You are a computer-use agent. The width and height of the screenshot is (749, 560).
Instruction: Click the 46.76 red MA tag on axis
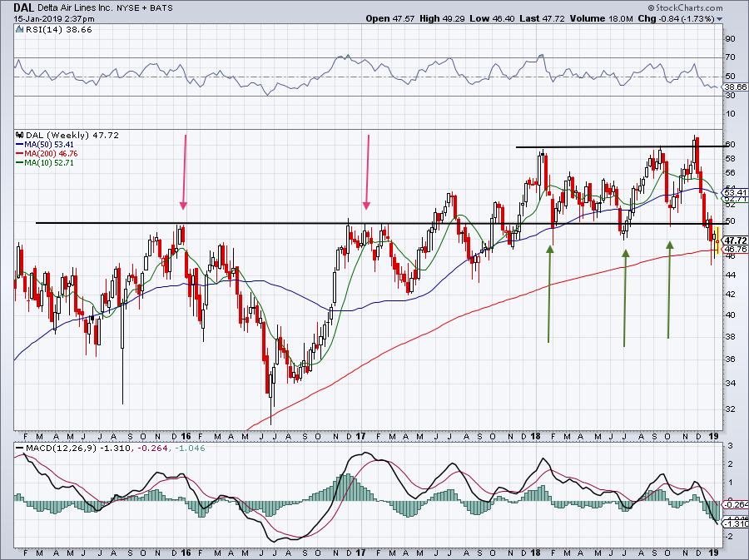[x=736, y=249]
